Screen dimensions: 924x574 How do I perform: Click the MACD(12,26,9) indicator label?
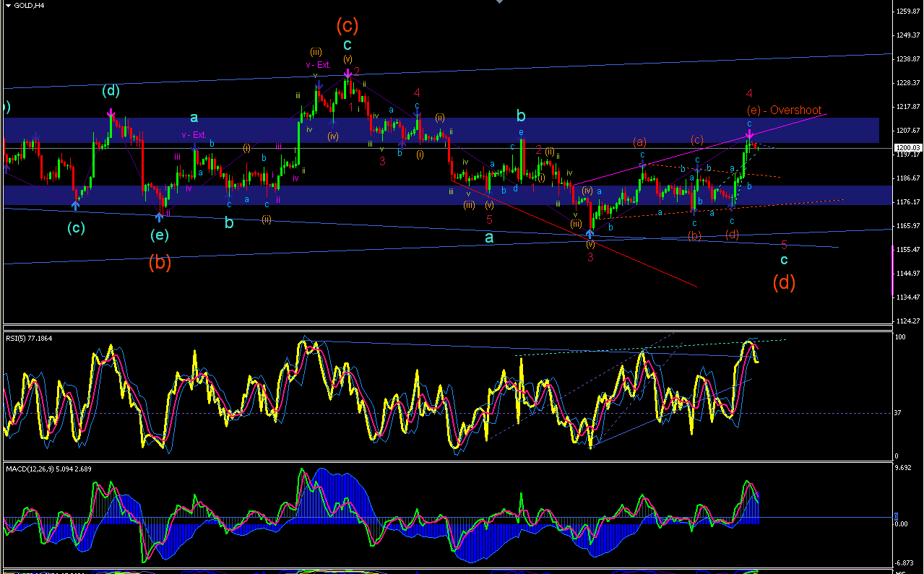(48, 469)
